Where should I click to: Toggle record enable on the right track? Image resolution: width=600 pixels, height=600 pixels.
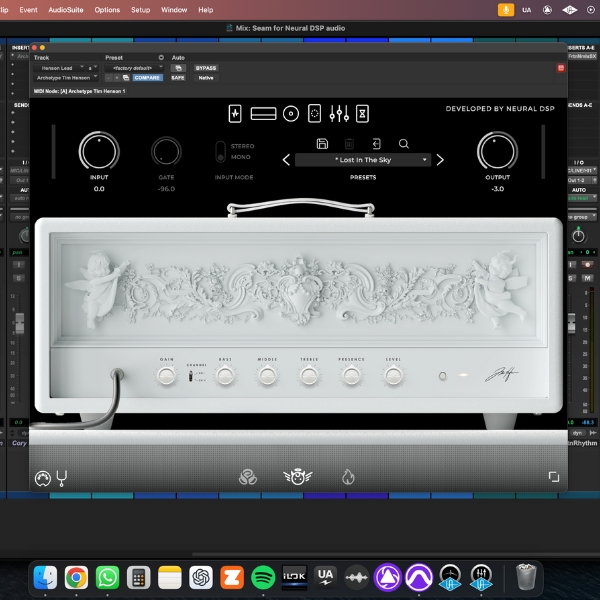[587, 265]
